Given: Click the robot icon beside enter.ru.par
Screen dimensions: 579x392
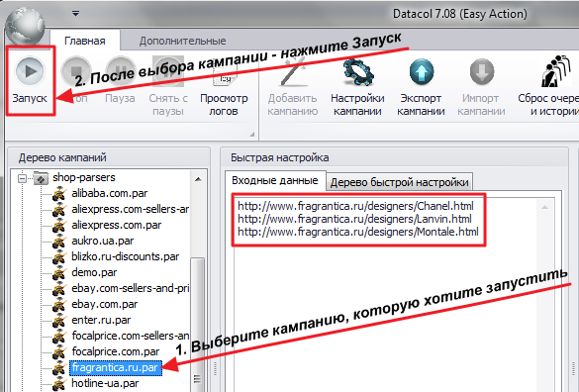Looking at the screenshot, I should tap(59, 321).
